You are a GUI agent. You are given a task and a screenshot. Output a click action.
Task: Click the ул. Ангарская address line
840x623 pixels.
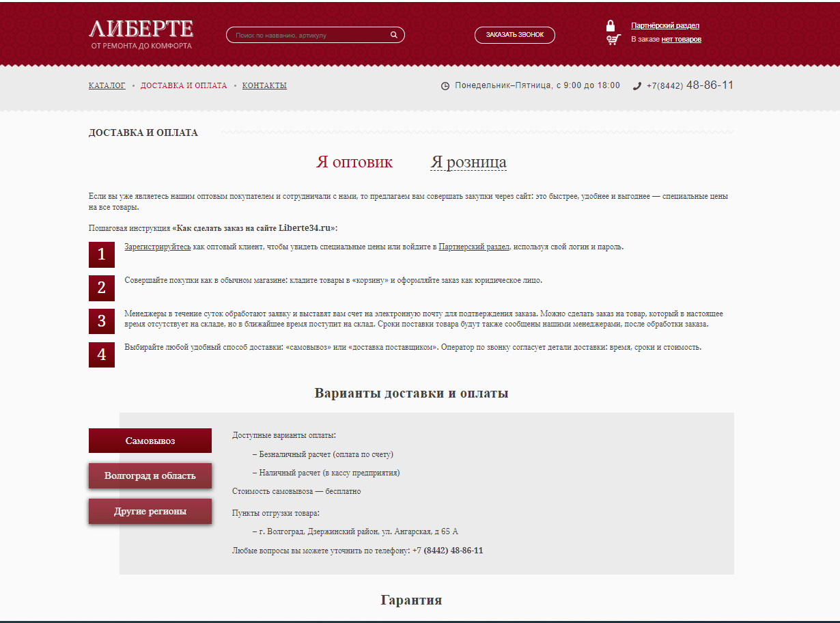[x=355, y=531]
